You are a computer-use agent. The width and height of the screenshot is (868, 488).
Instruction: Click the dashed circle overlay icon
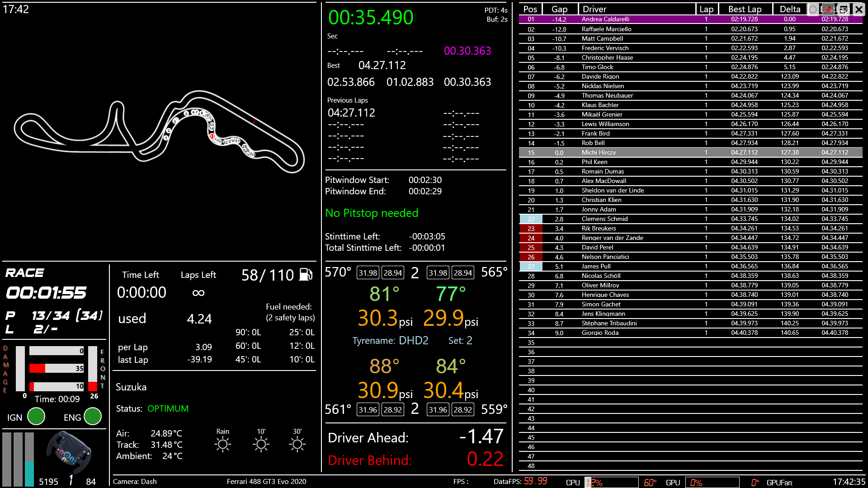click(x=813, y=9)
